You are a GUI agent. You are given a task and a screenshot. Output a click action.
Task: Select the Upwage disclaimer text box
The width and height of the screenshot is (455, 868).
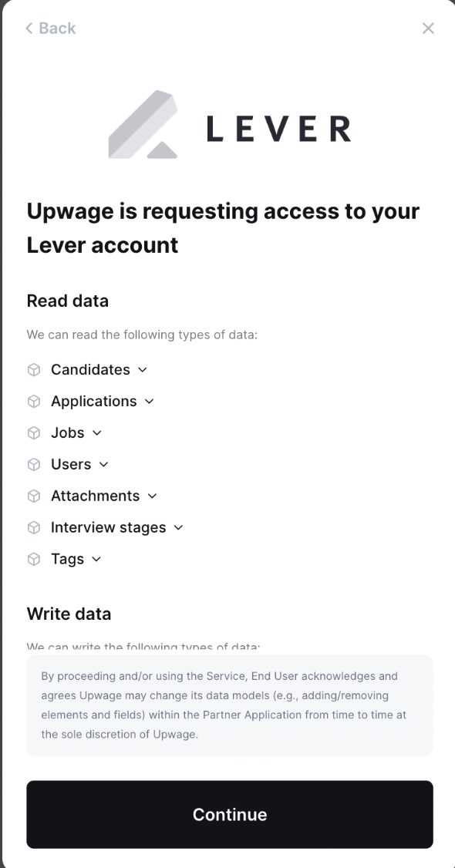point(229,705)
